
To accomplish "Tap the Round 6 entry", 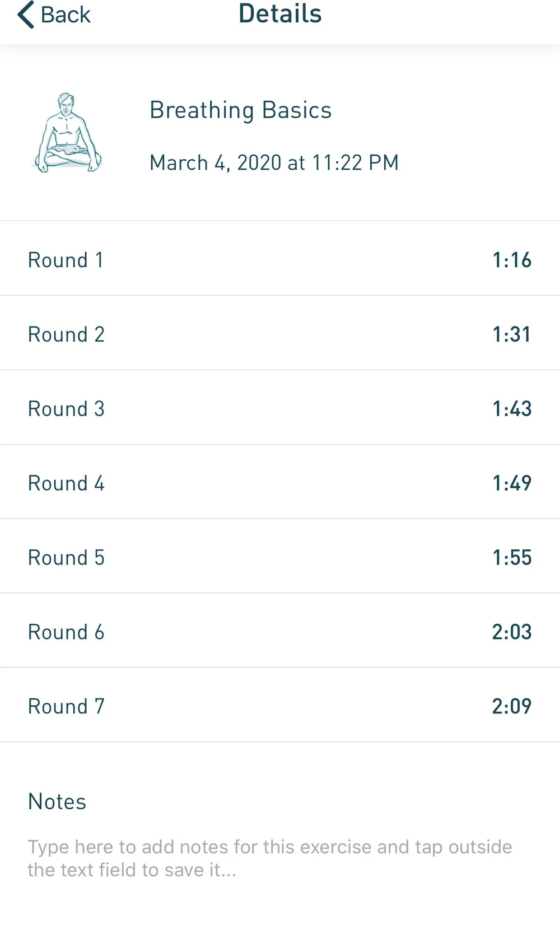I will coord(280,631).
